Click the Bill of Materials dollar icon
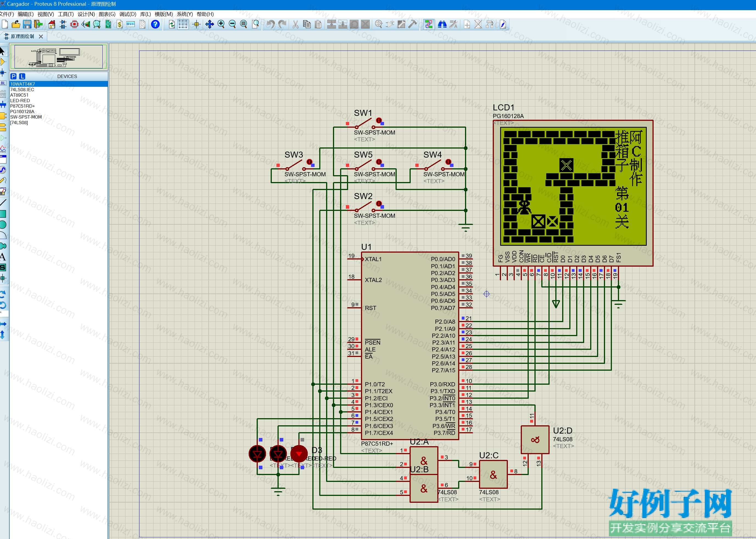 pyautogui.click(x=119, y=24)
